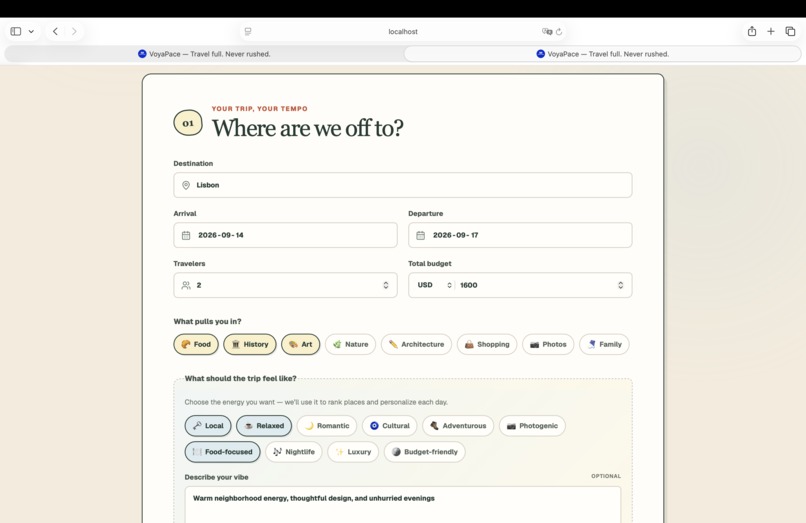The image size is (806, 523).
Task: Select the Photos interest chip
Action: click(x=548, y=345)
